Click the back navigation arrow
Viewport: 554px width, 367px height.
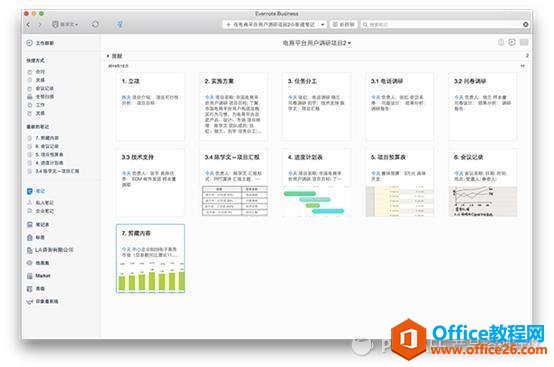29,24
